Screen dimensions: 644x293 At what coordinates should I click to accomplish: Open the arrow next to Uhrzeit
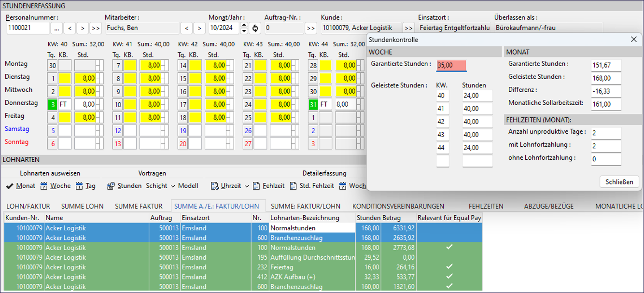247,186
